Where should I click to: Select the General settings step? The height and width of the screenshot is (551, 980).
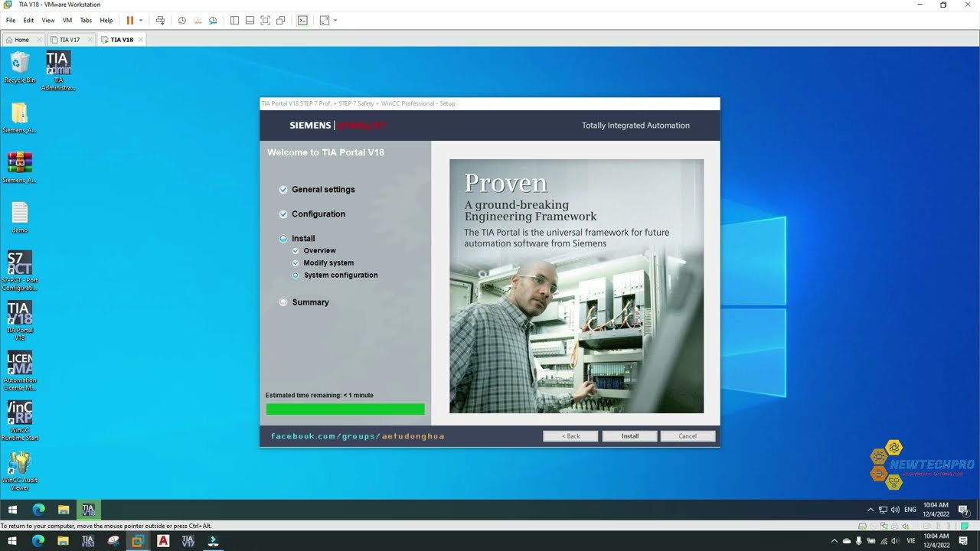click(x=323, y=190)
